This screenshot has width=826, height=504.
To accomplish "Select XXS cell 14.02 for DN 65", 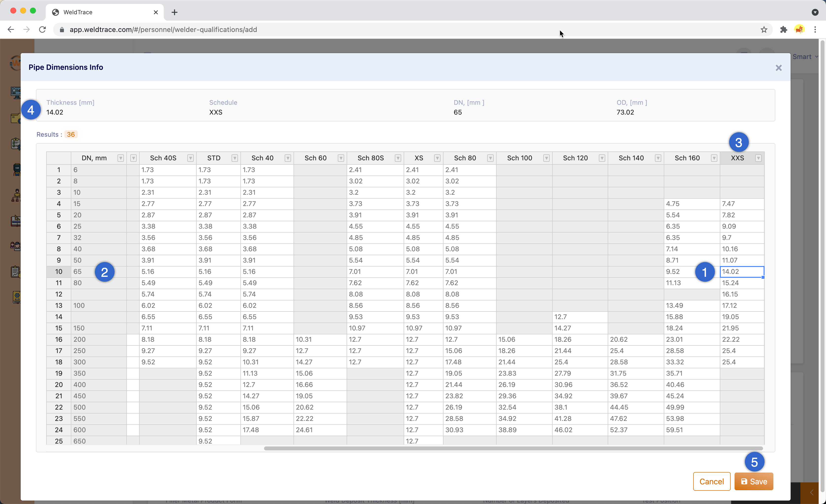I will 742,272.
